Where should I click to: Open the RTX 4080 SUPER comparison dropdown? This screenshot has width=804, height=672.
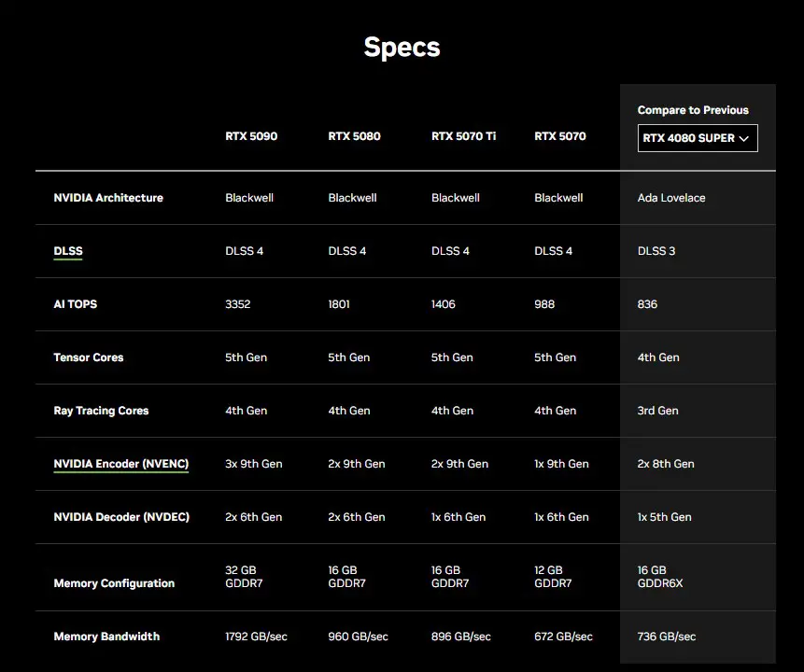[x=698, y=138]
